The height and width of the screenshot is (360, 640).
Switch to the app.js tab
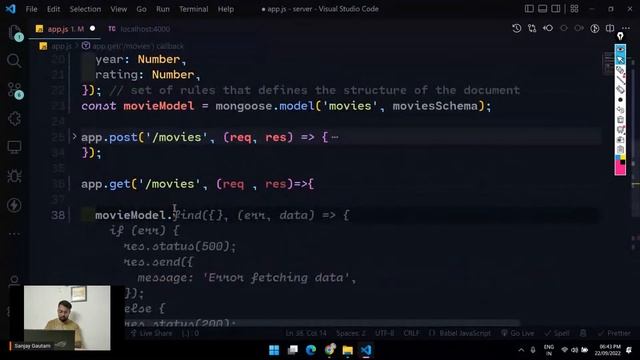point(65,29)
